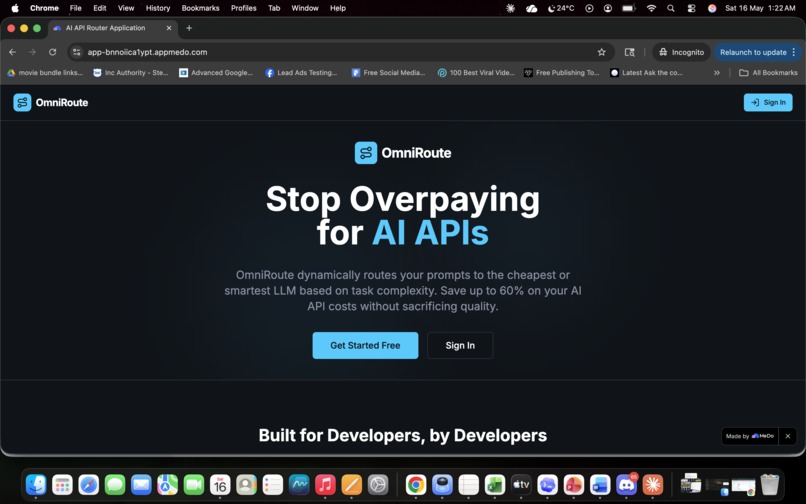This screenshot has height=504, width=806.
Task: Open the All Bookmarks folder
Action: pyautogui.click(x=768, y=73)
